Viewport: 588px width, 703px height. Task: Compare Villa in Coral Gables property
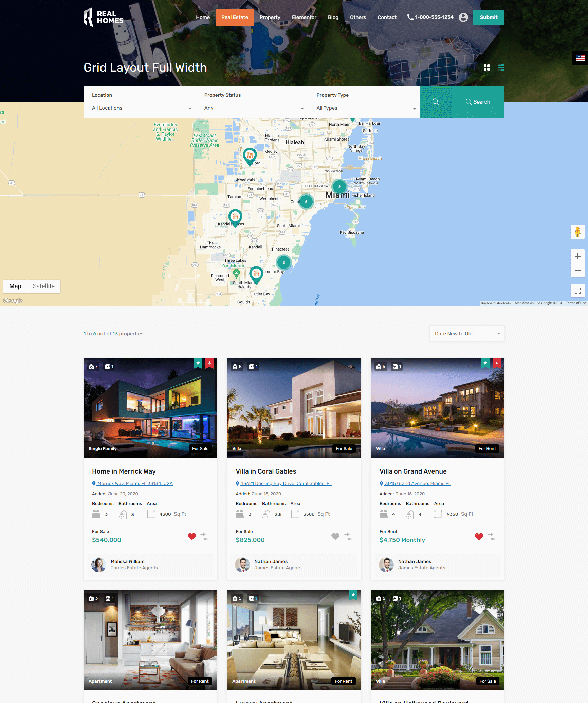click(348, 537)
